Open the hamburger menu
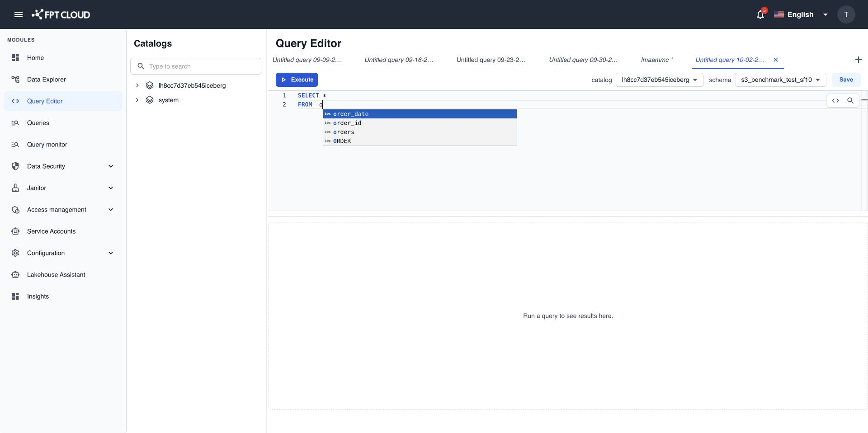The width and height of the screenshot is (868, 433). [x=19, y=14]
